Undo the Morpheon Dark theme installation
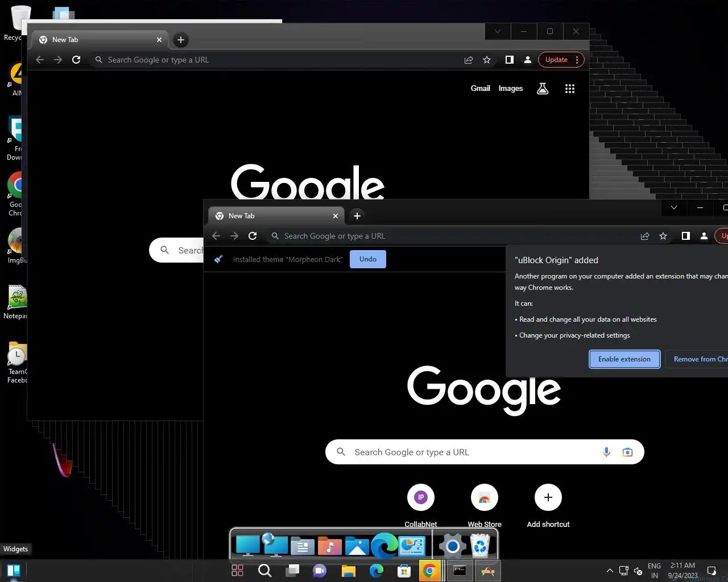The width and height of the screenshot is (728, 582). pyautogui.click(x=368, y=259)
